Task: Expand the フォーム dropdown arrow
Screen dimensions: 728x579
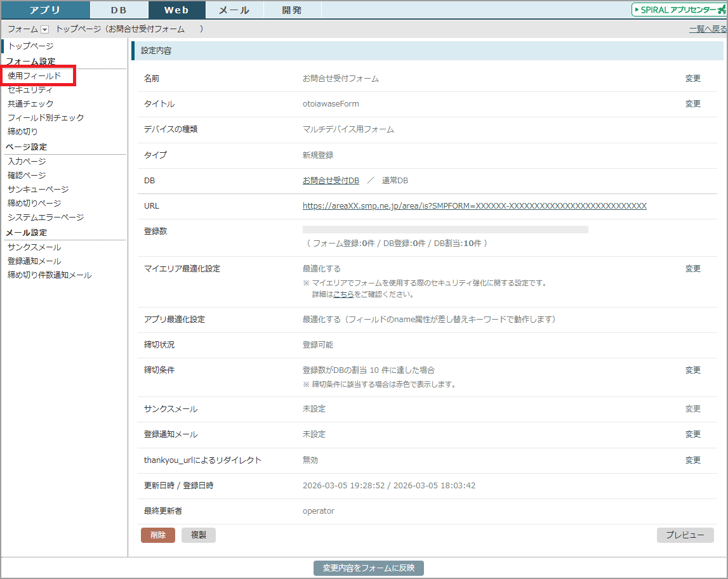Action: tap(44, 29)
